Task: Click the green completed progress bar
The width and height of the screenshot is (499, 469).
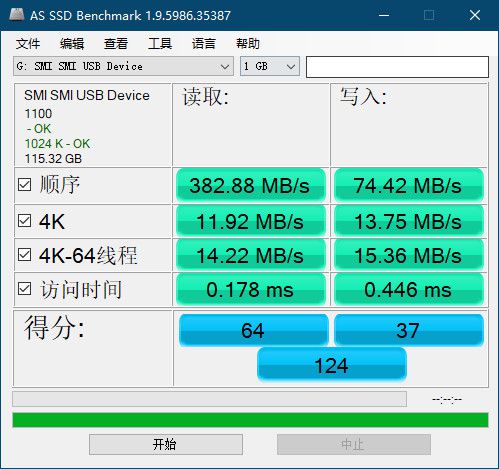Action: click(250, 420)
